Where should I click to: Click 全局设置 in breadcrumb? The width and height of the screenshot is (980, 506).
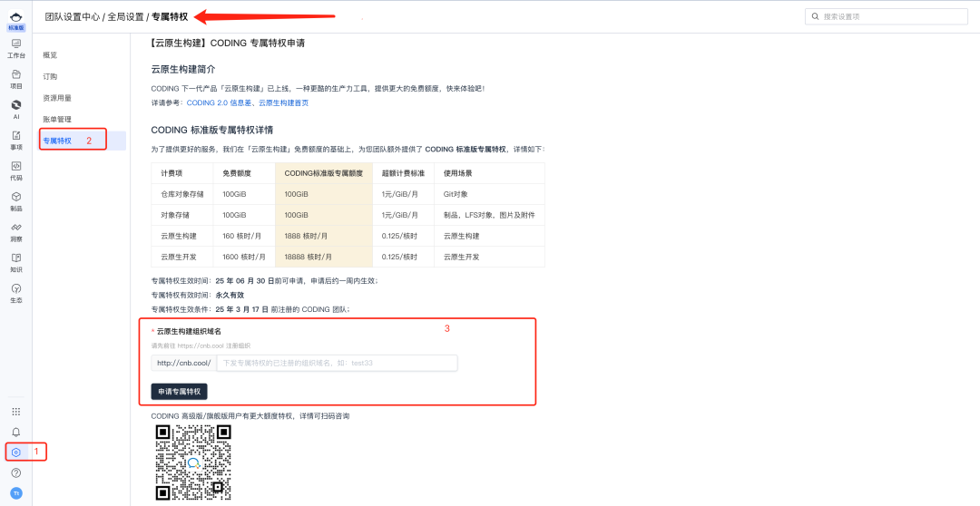click(125, 17)
